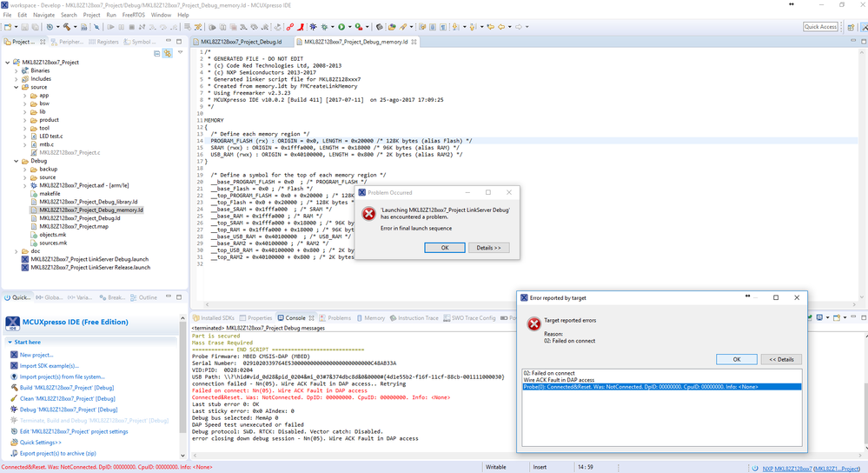Minimize the Project explorer view
Screen dimensions: 868x473
pos(169,41)
